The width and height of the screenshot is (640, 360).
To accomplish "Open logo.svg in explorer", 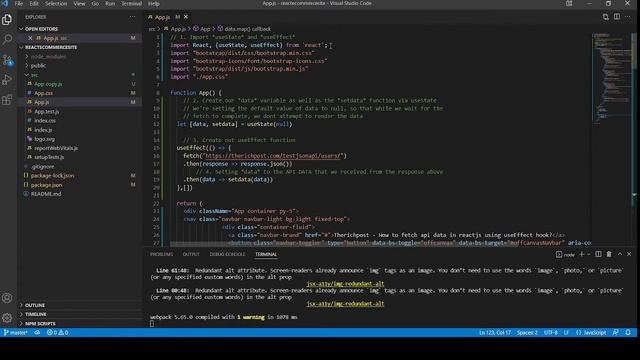I will coord(44,139).
